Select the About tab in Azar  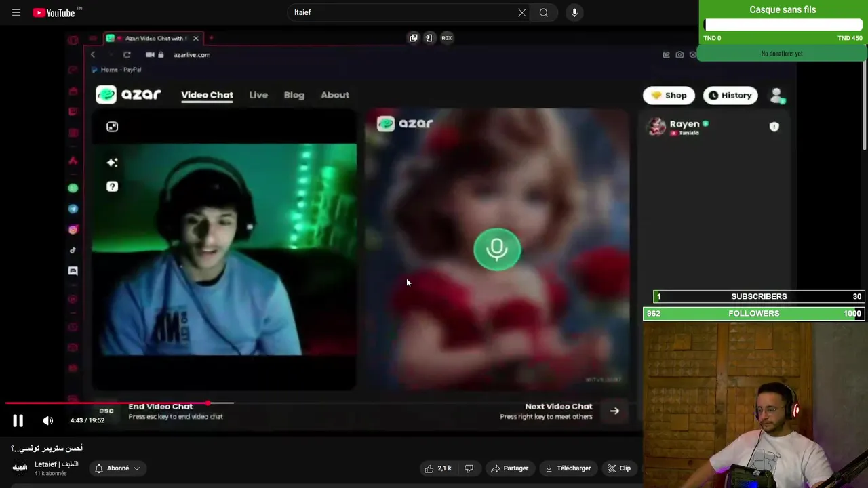pos(335,95)
